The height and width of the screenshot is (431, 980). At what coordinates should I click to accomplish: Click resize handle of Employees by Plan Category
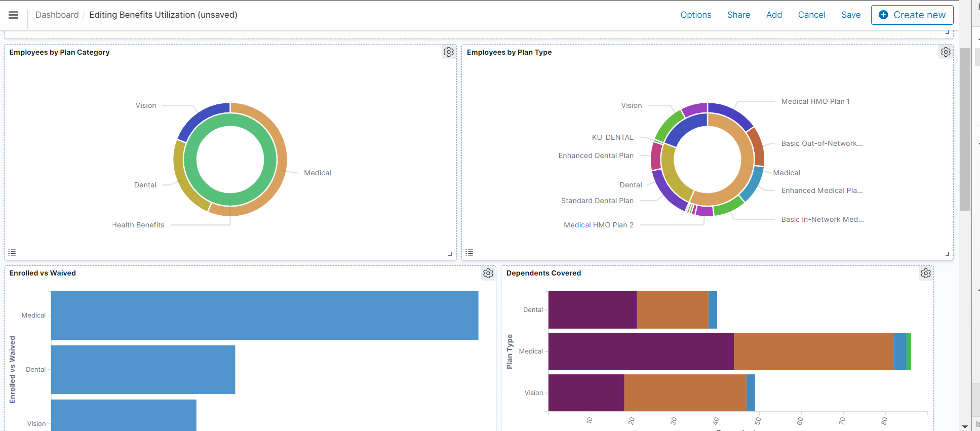pyautogui.click(x=450, y=254)
